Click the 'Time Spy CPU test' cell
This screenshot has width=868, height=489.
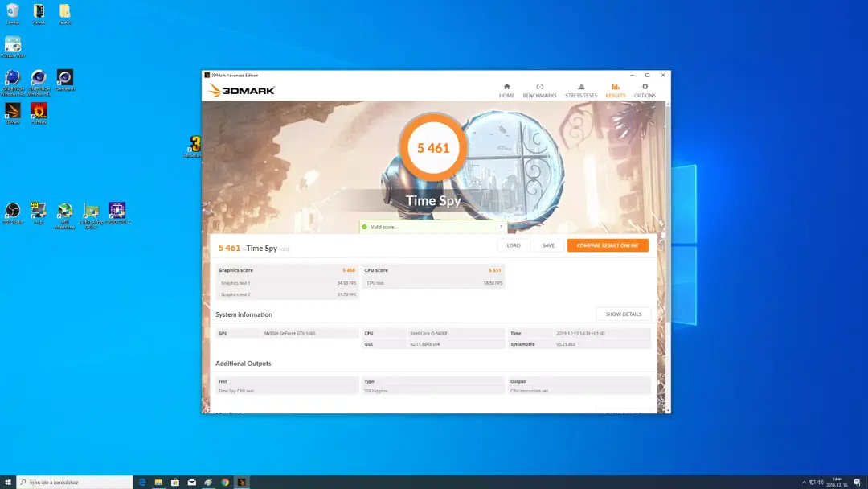click(x=235, y=391)
